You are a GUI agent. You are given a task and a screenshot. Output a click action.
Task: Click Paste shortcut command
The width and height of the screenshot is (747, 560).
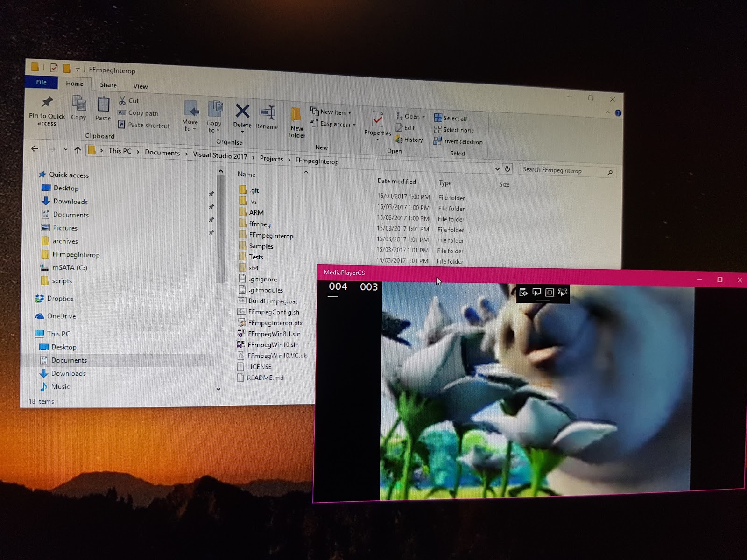pyautogui.click(x=144, y=125)
